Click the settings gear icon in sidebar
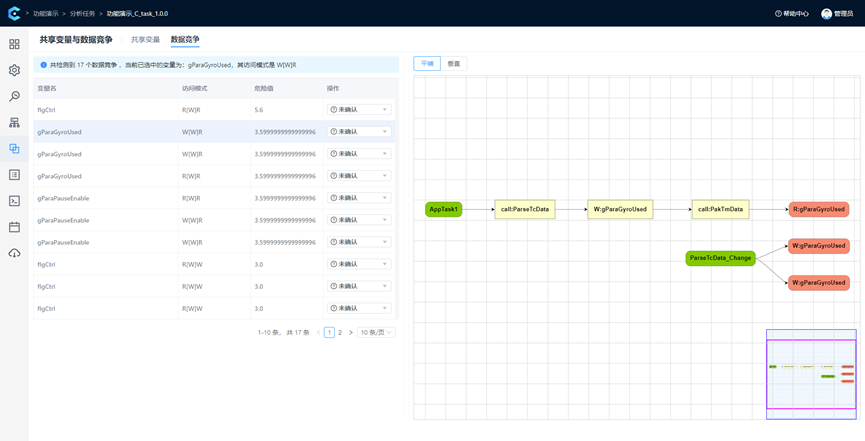Image resolution: width=865 pixels, height=441 pixels. pos(14,71)
